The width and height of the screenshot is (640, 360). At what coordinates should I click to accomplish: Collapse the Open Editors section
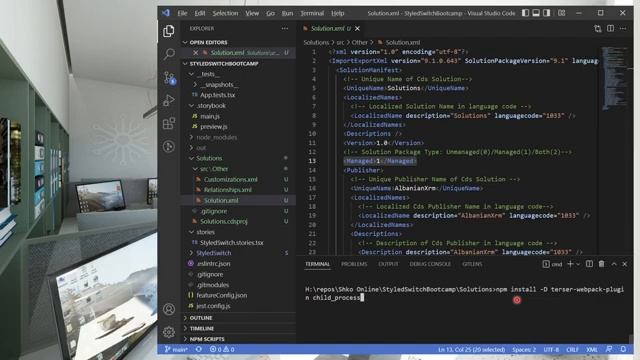(238, 42)
